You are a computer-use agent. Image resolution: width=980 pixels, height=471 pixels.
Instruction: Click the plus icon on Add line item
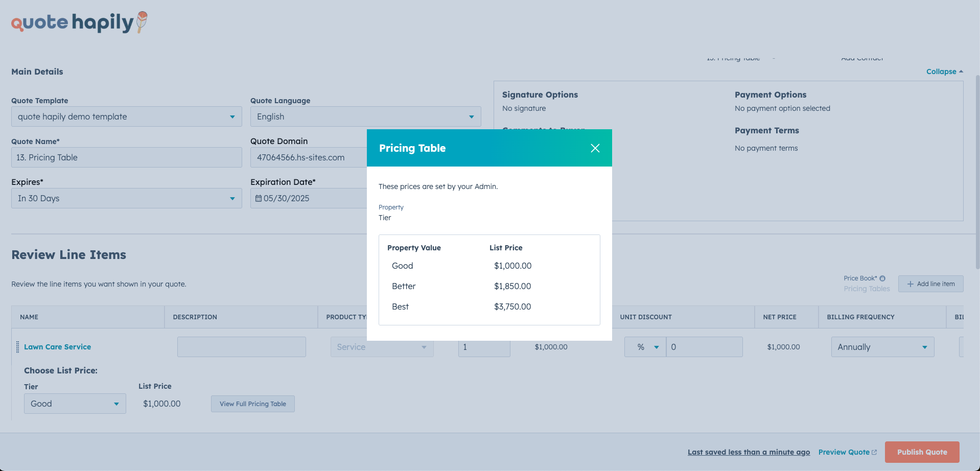[x=911, y=284]
